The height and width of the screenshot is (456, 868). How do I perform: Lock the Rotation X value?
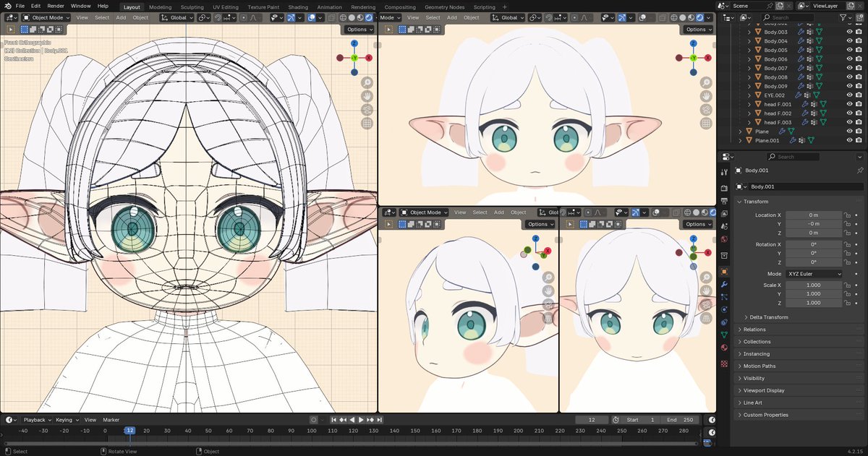tap(848, 245)
